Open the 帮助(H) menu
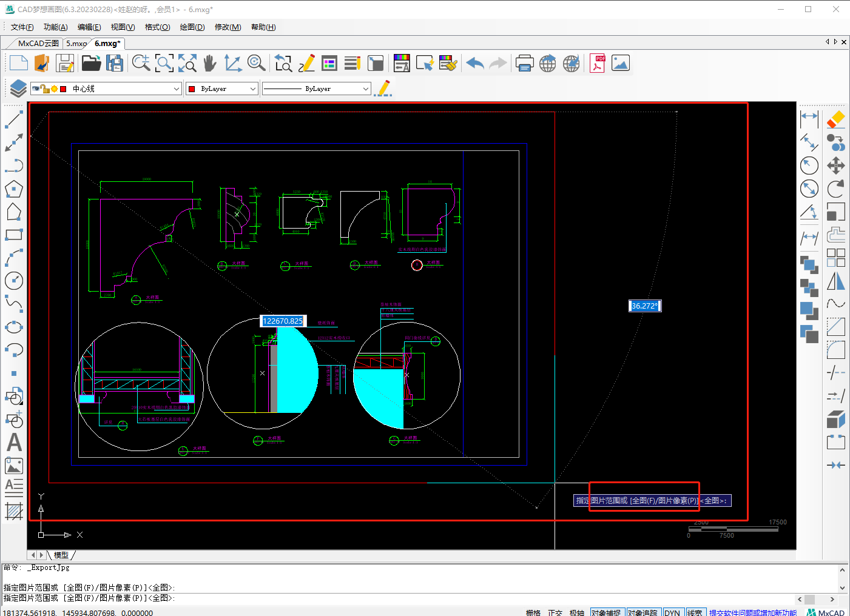This screenshot has width=850, height=616. [x=263, y=27]
